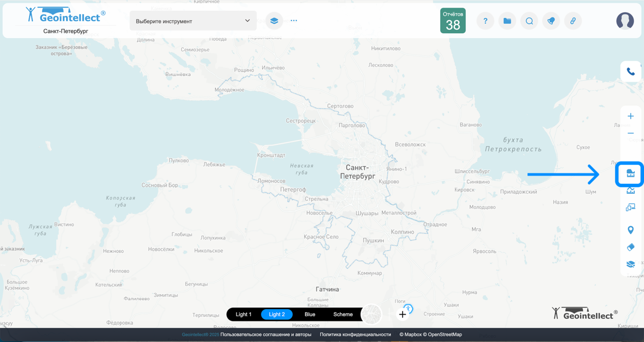Viewport: 644px width, 342px height.
Task: Open the devices icon in right sidebar
Action: [630, 207]
